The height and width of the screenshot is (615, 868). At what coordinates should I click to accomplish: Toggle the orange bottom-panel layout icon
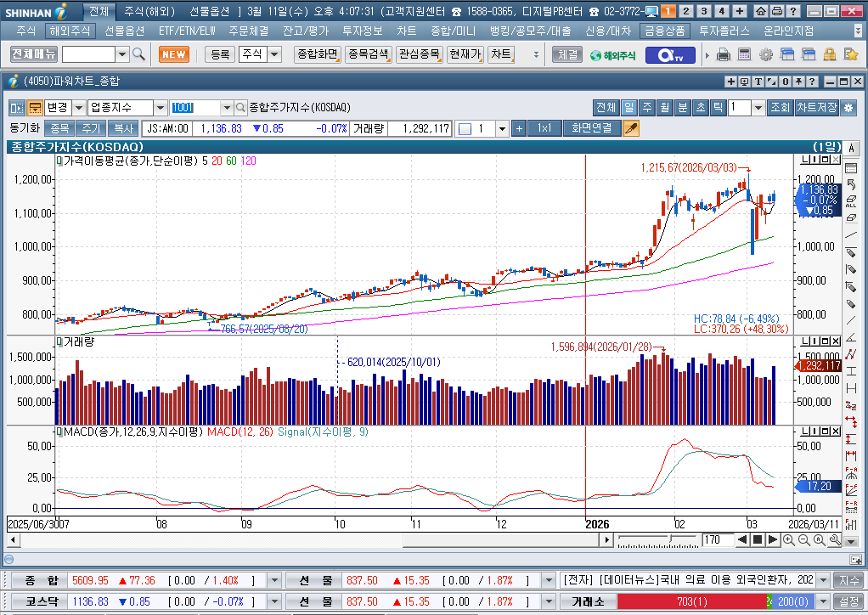35,107
